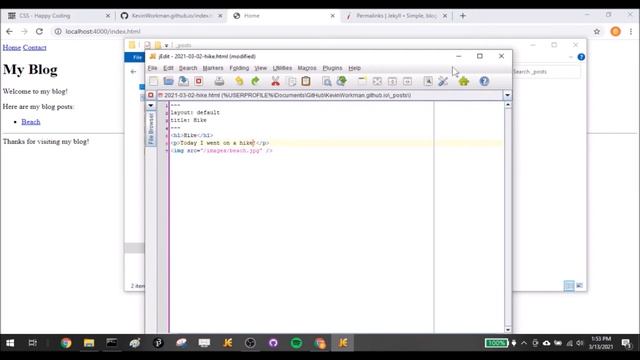640x360 pixels.
Task: Click the red scissors Cut icon
Action: coord(276,81)
